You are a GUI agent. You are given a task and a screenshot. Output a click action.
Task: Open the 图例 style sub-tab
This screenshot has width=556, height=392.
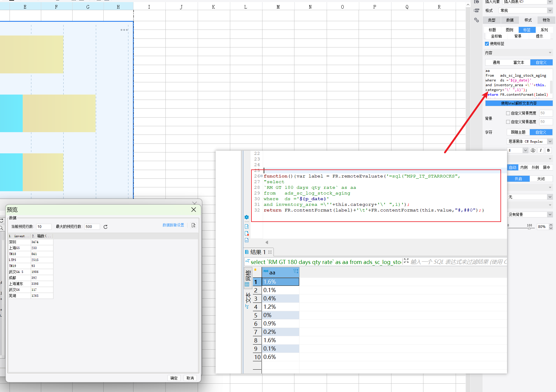point(509,30)
